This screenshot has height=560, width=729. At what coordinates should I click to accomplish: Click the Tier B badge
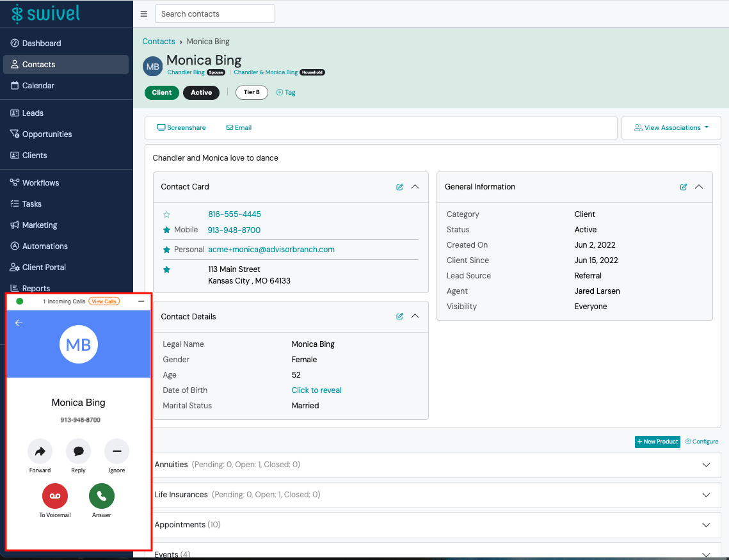pos(252,93)
